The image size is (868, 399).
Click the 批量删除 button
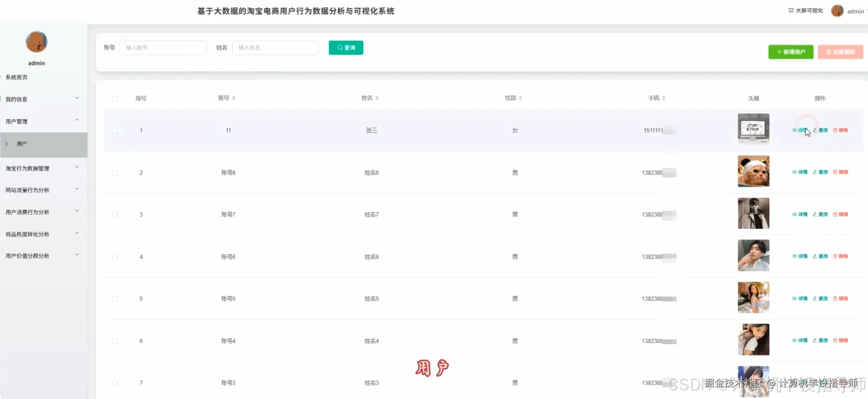[x=840, y=52]
